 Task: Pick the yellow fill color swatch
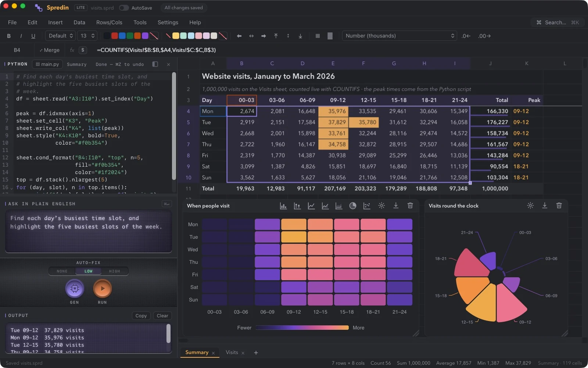(x=176, y=36)
